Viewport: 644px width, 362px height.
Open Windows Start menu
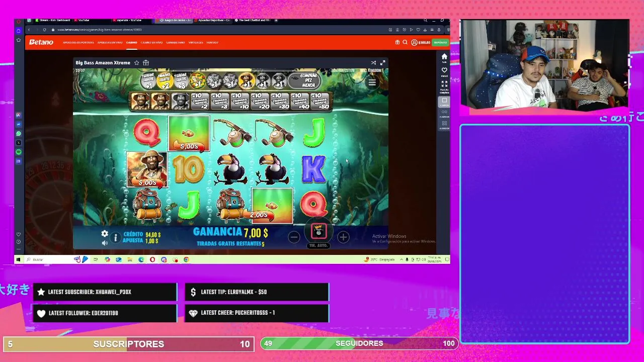tap(18, 259)
